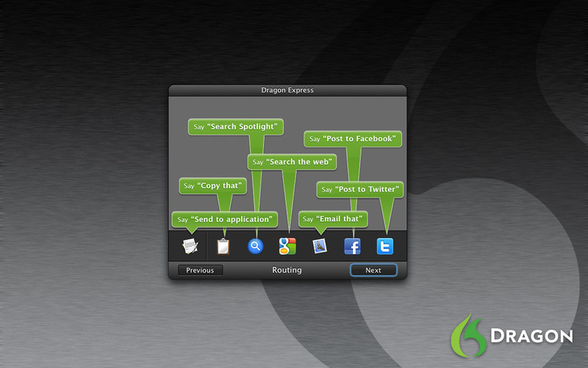Select the "Send to application" bubble

[x=225, y=219]
